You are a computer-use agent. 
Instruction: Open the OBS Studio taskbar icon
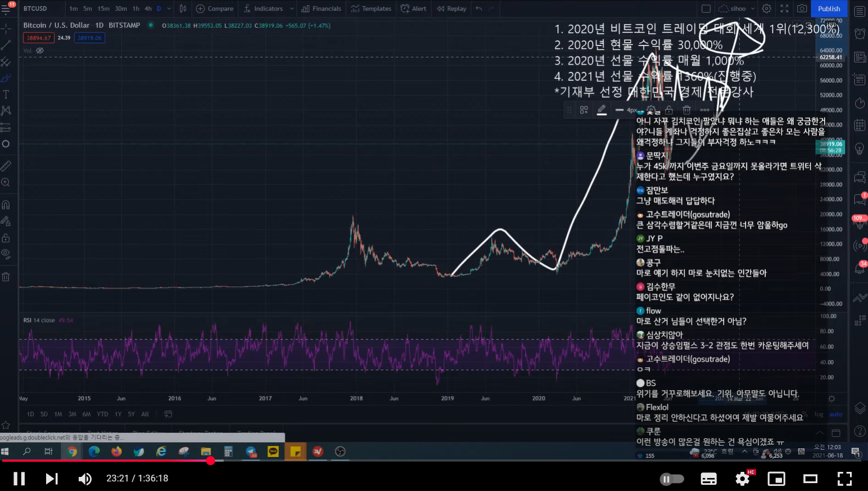(x=340, y=452)
